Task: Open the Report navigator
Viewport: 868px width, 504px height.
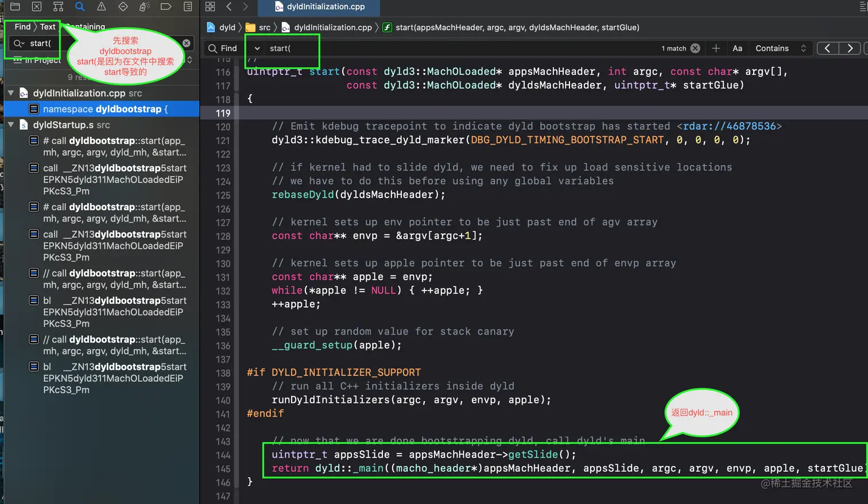Action: [188, 7]
